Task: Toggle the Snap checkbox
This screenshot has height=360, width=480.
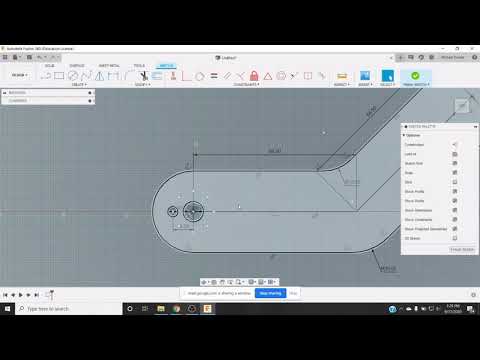Action: [455, 173]
